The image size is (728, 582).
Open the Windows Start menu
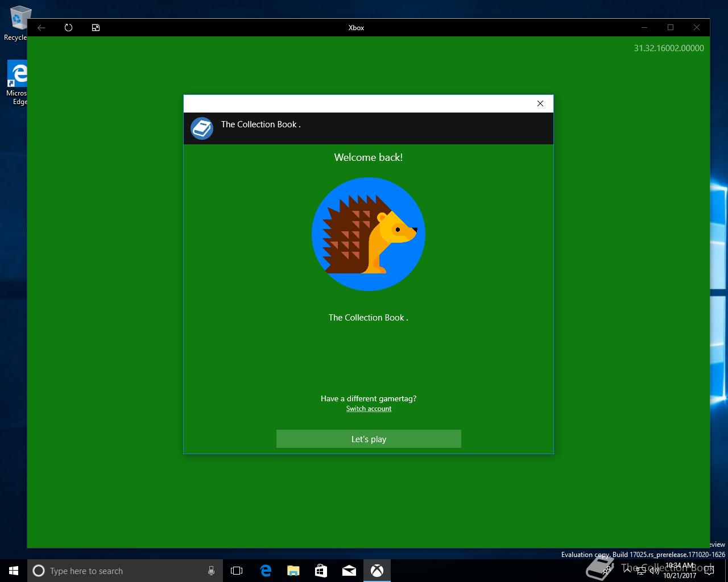(14, 571)
